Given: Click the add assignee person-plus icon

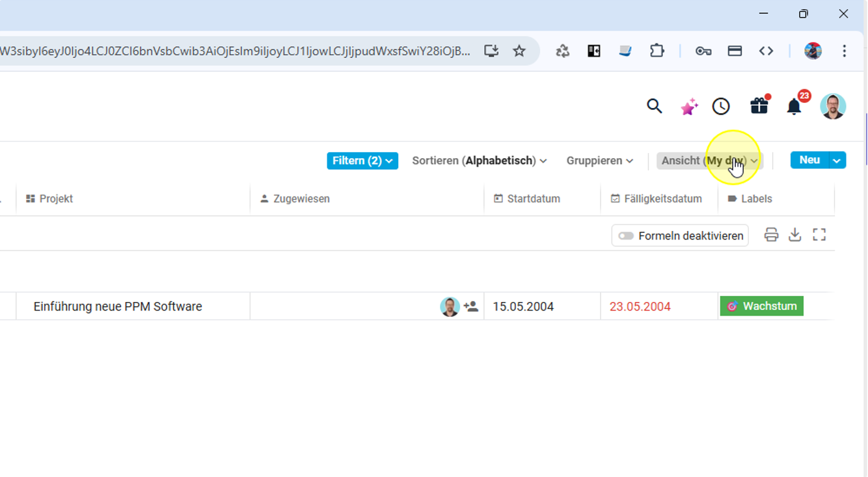Looking at the screenshot, I should [471, 307].
